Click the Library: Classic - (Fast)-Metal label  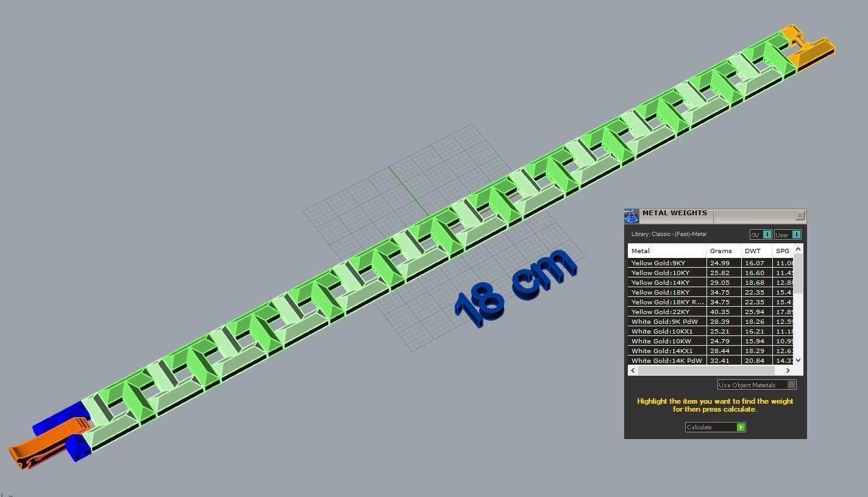(669, 234)
